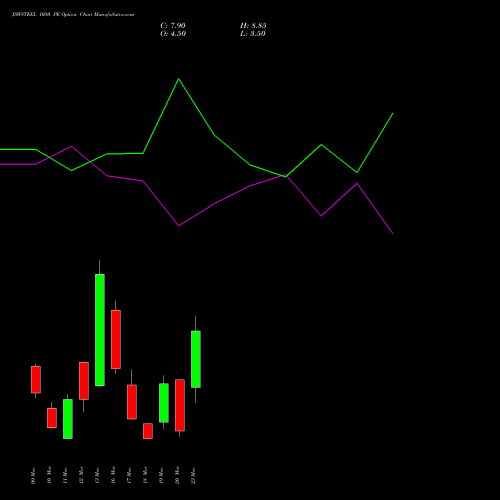Click the open price value O: 4.50
The height and width of the screenshot is (500, 500).
click(173, 34)
